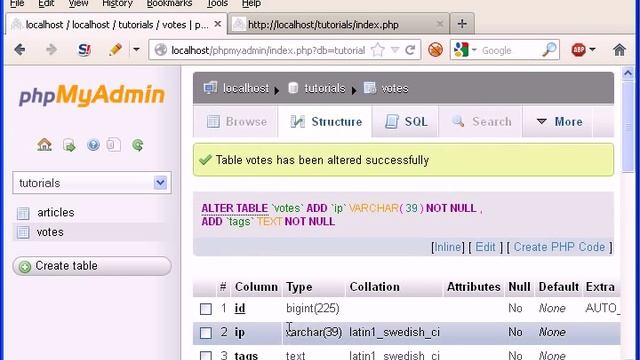Click the page scrollbar up arrow
Screen dimensions: 640x360
[x=628, y=73]
